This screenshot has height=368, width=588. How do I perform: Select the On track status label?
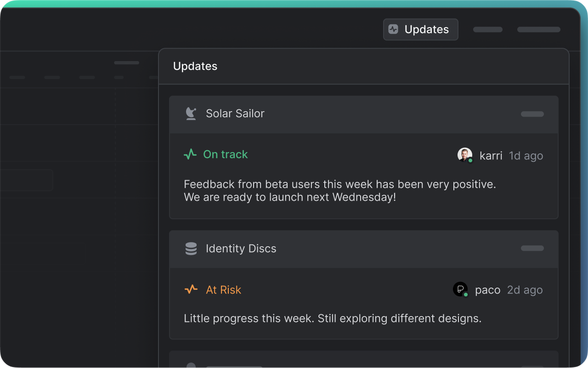click(225, 154)
